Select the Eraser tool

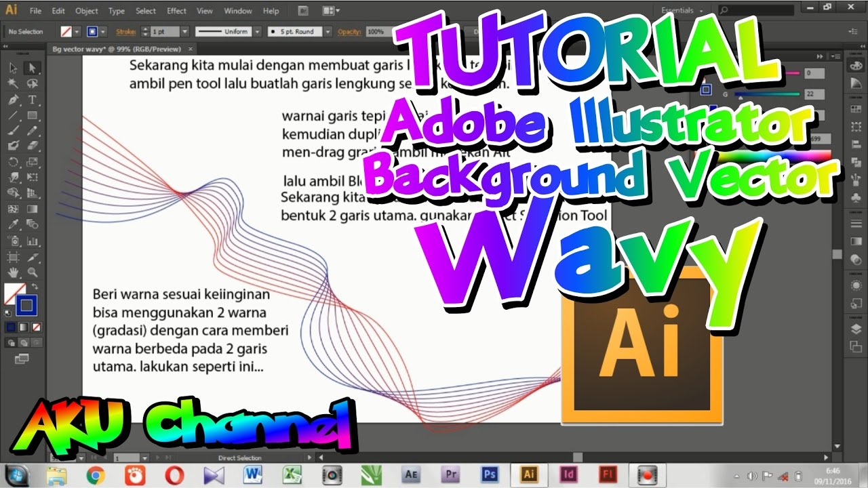pyautogui.click(x=32, y=146)
